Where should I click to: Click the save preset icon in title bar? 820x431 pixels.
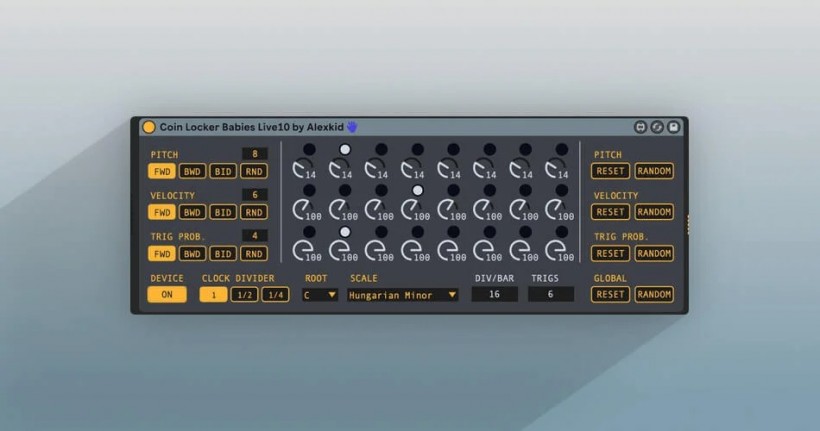[673, 127]
